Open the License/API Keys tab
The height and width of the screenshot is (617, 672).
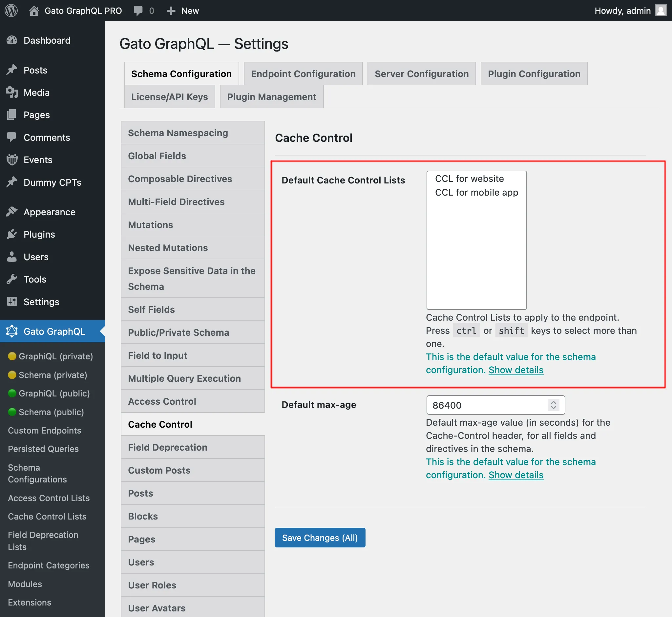point(170,96)
